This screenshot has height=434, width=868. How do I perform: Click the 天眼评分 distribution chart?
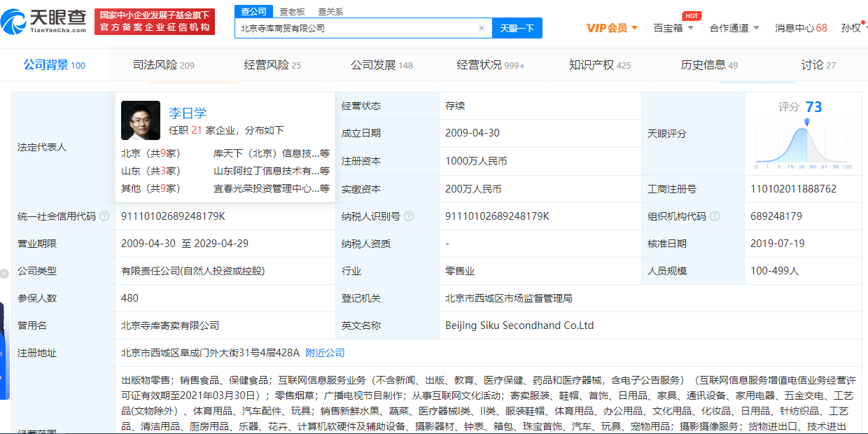pos(802,144)
